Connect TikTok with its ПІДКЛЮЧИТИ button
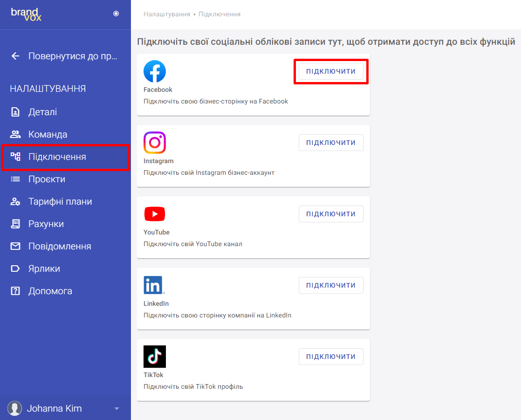 coord(331,357)
